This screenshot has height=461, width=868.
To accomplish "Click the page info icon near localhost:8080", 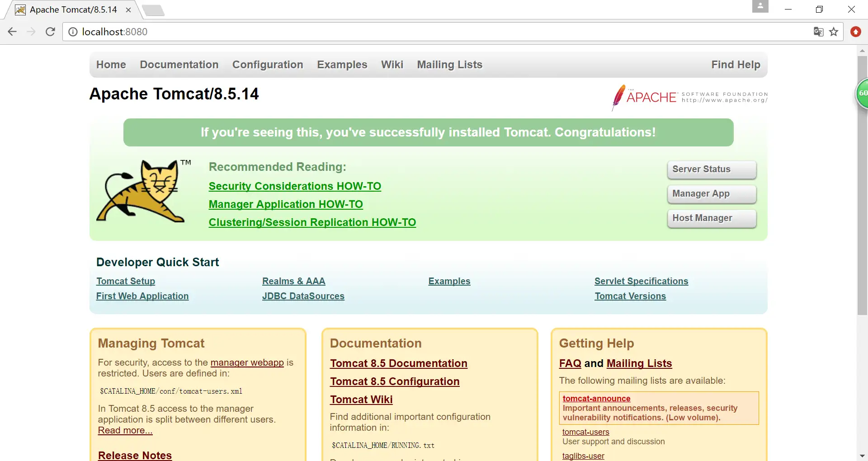I will pyautogui.click(x=72, y=32).
